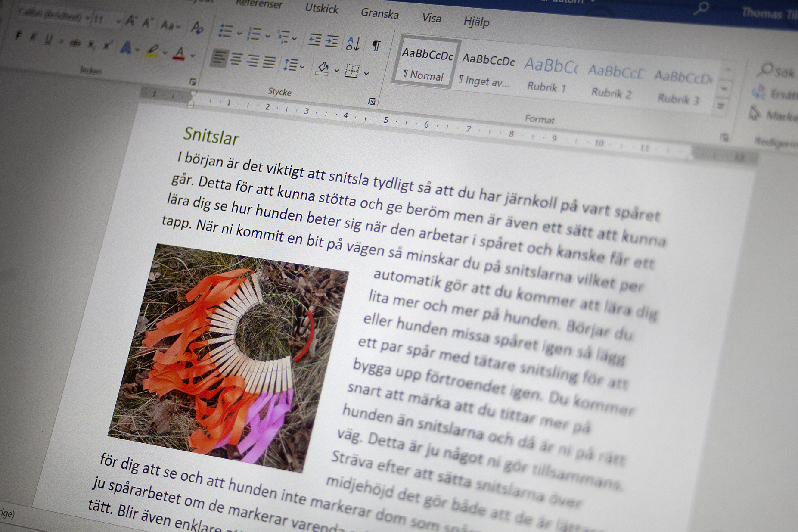
Task: Apply paragraph shading paint bucket
Action: point(322,68)
